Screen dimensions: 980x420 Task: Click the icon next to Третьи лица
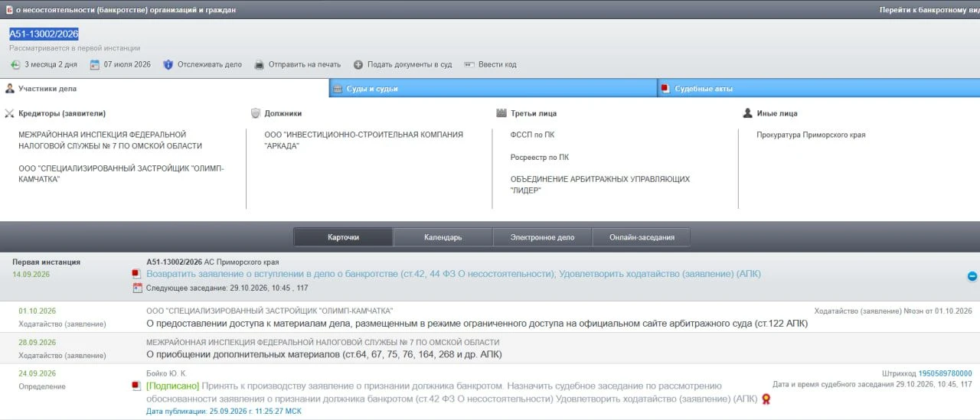tap(501, 113)
